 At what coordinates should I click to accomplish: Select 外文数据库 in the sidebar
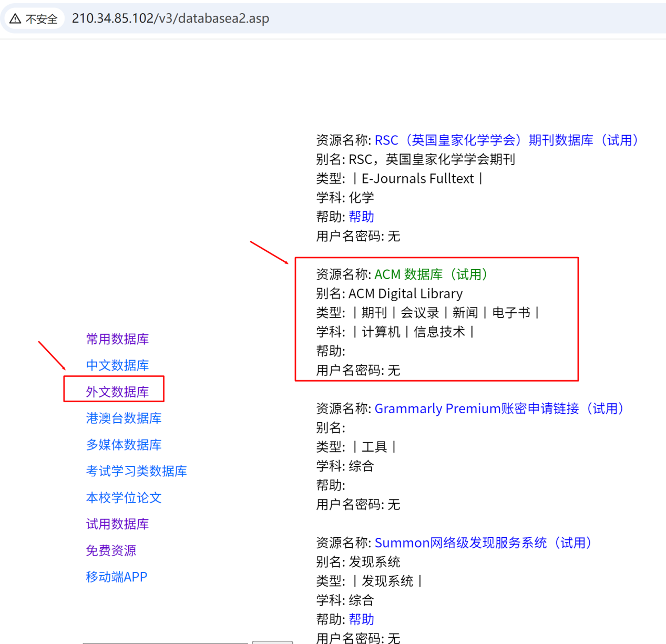pyautogui.click(x=117, y=392)
